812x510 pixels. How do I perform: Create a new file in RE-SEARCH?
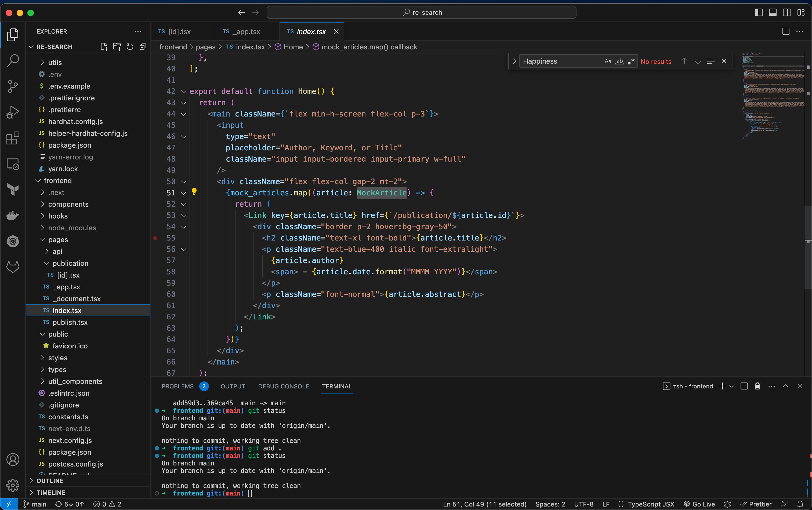[x=104, y=47]
